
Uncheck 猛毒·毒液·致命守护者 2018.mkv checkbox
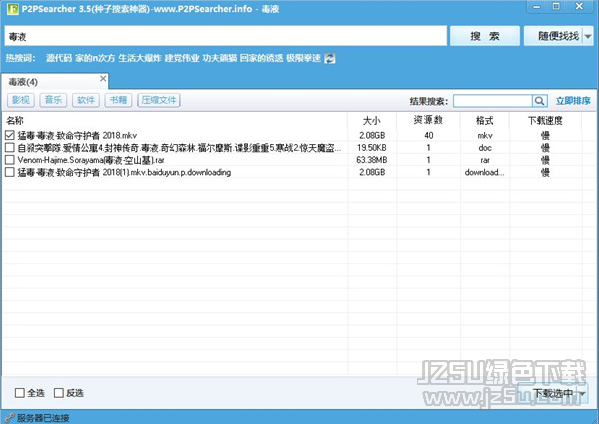tap(10, 135)
